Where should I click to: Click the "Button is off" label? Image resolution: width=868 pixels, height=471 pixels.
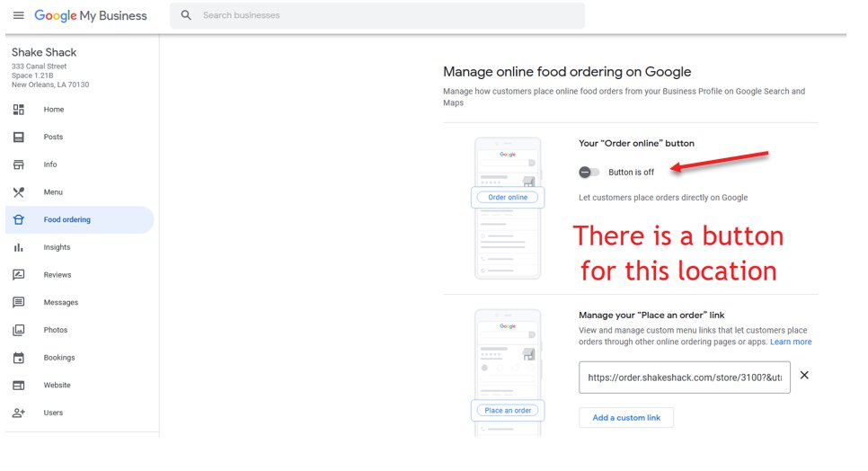(631, 172)
